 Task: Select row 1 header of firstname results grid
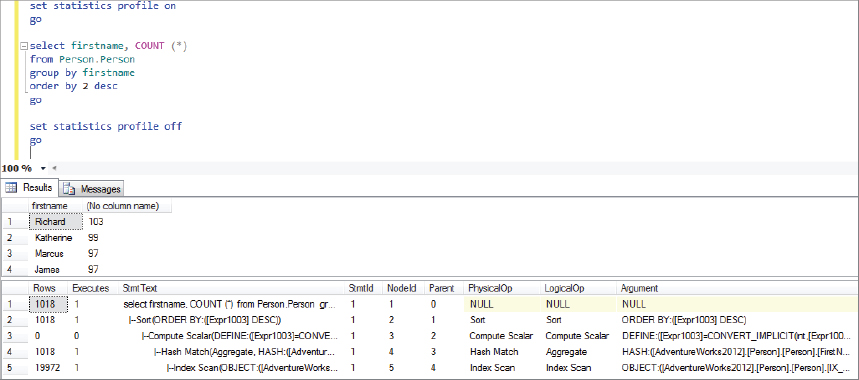(x=14, y=222)
